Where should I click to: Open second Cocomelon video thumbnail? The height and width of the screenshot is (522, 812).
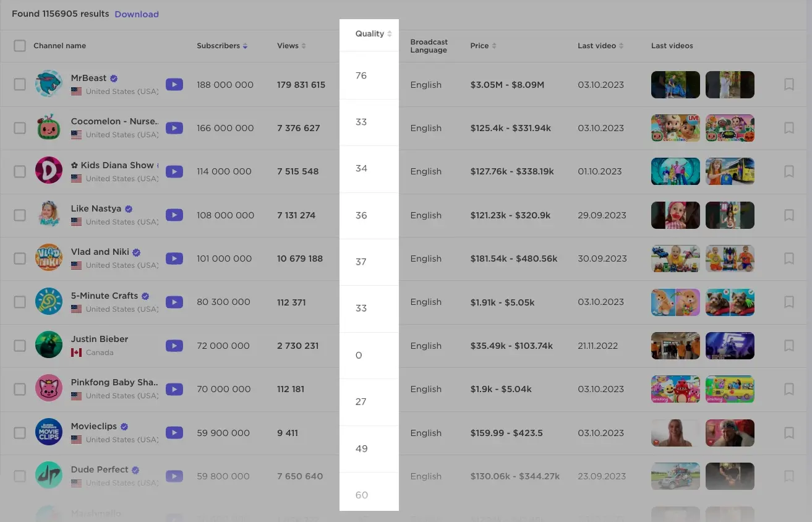coord(730,128)
